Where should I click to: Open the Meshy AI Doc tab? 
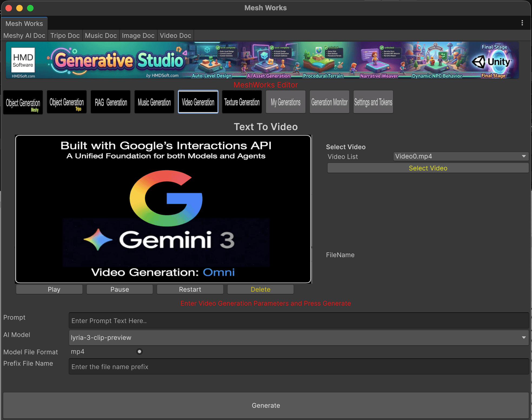click(24, 36)
